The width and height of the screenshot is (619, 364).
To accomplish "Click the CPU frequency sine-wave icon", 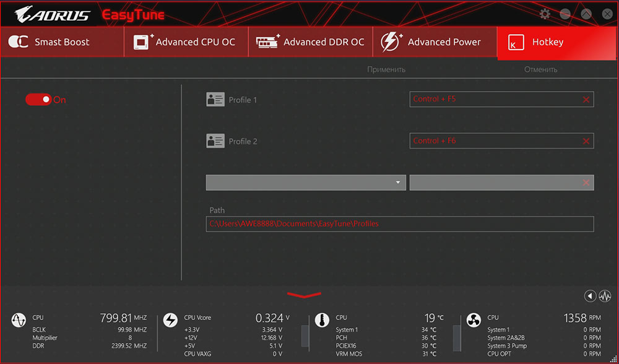I will pyautogui.click(x=19, y=320).
